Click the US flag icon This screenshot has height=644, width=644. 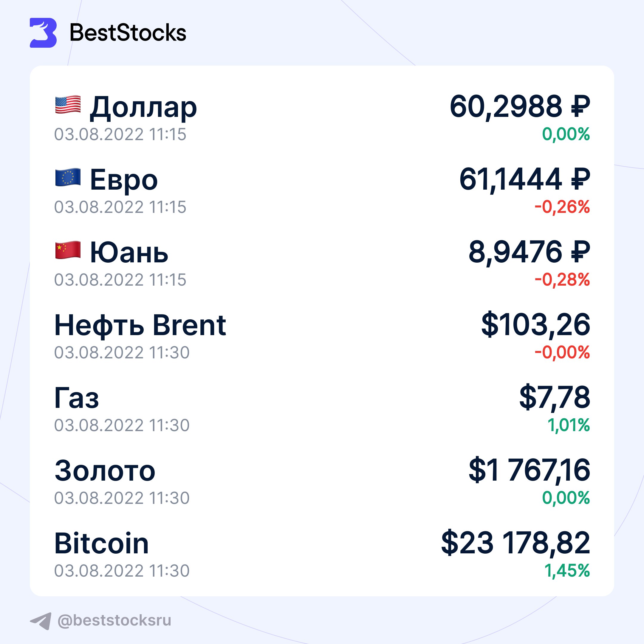coord(68,105)
